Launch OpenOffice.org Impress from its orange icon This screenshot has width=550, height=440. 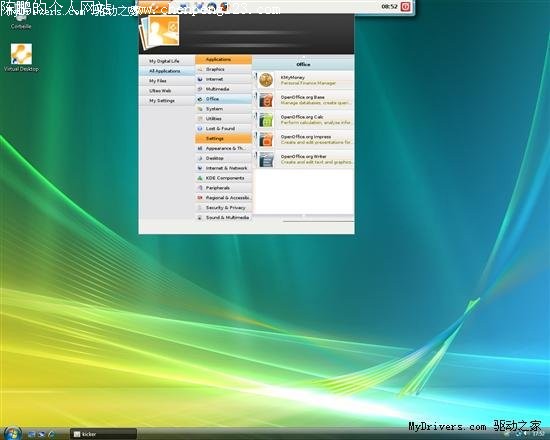(x=266, y=139)
